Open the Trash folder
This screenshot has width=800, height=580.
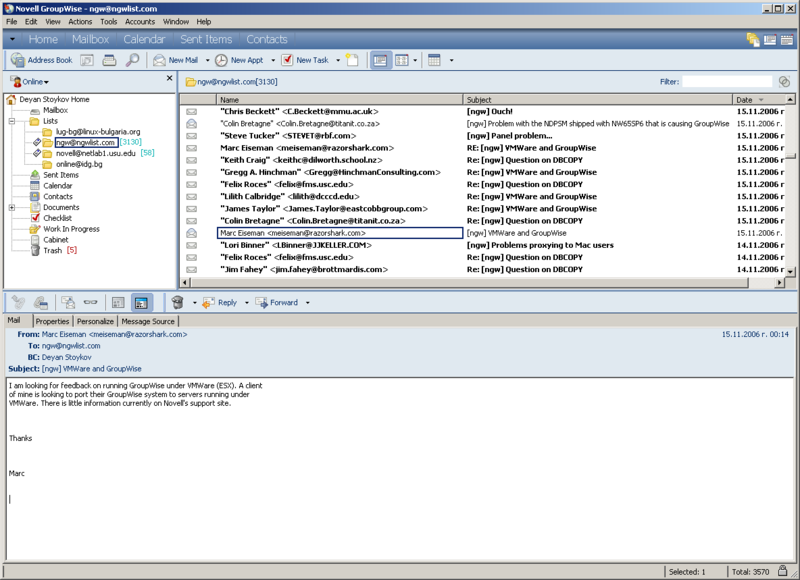[x=52, y=250]
